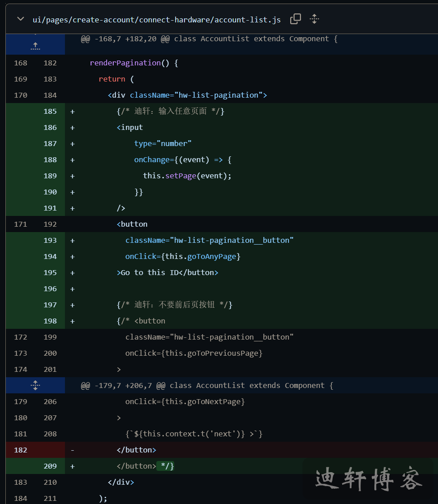Select deleted line number 182
The height and width of the screenshot is (504, 438).
click(x=21, y=450)
